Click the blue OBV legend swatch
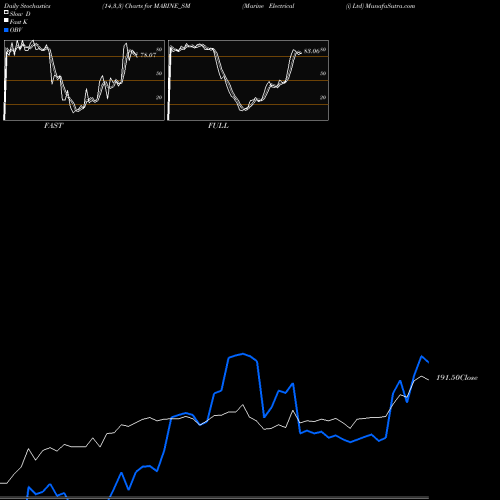 pos(6,30)
